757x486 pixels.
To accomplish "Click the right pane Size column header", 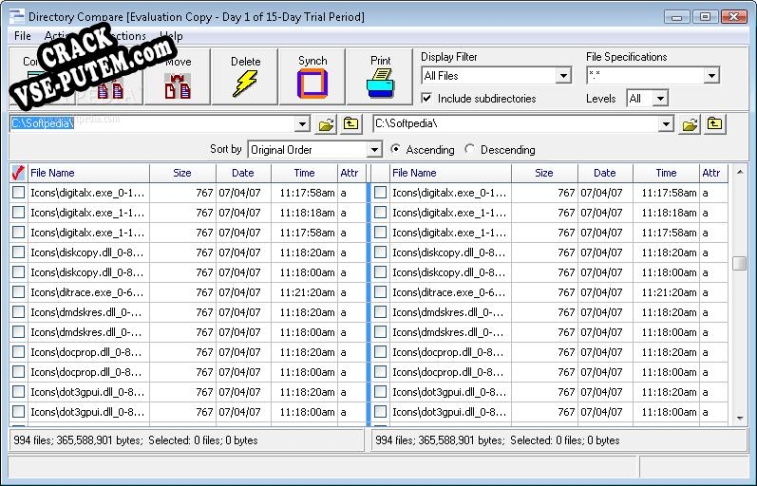I will 545,173.
